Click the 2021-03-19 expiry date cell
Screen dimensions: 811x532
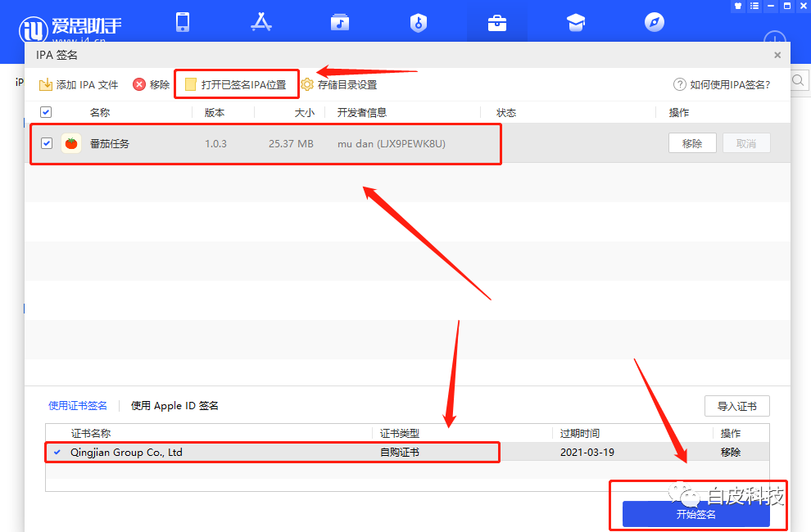[x=587, y=453]
